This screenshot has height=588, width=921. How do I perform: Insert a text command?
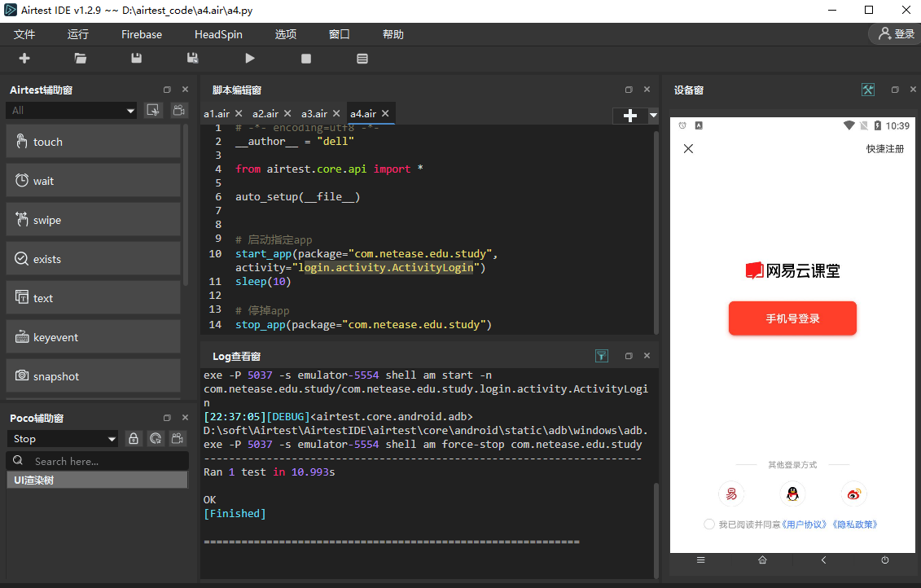click(x=93, y=298)
